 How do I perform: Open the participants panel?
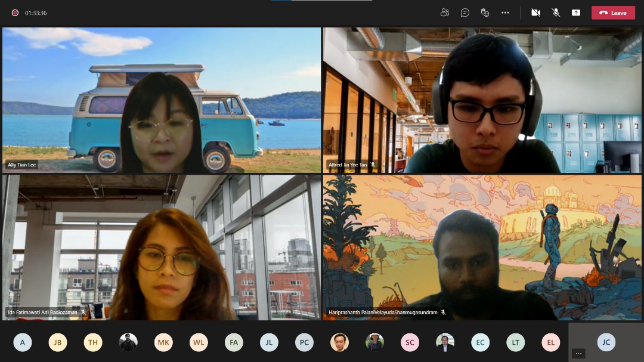[444, 13]
